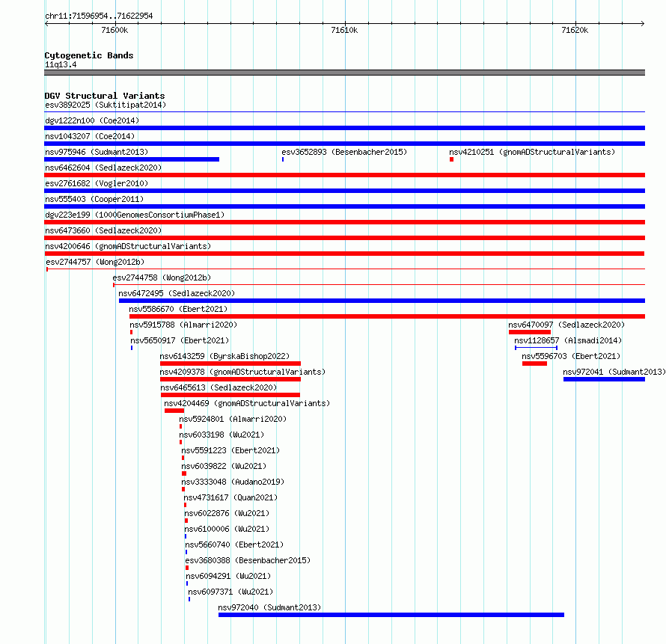The width and height of the screenshot is (666, 644).
Task: Click the nsv972041 blue bar
Action: pos(604,379)
